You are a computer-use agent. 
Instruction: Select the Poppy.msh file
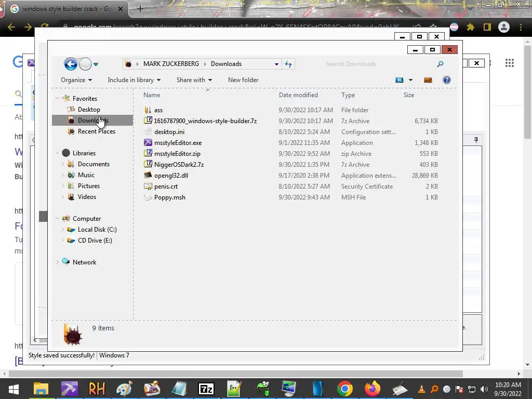170,197
